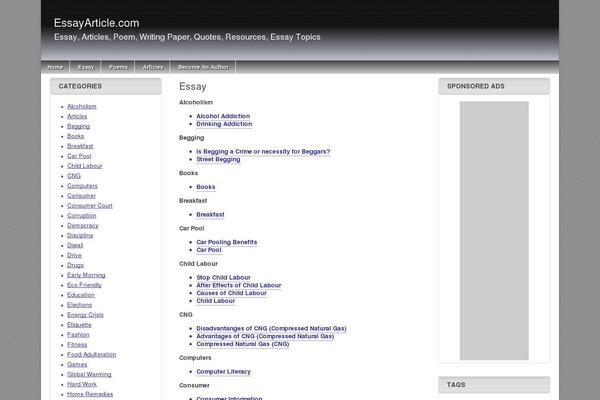Open Books category in sidebar

[x=75, y=136]
